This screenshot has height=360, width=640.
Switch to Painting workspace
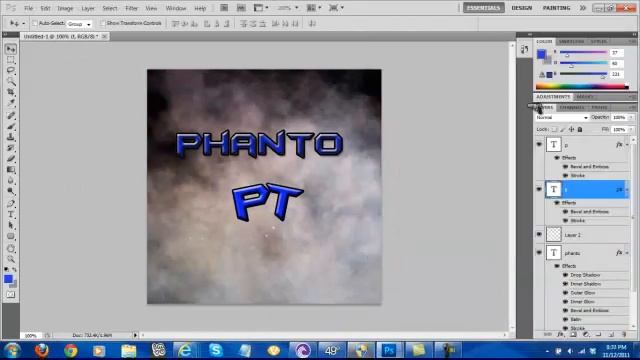click(x=556, y=8)
